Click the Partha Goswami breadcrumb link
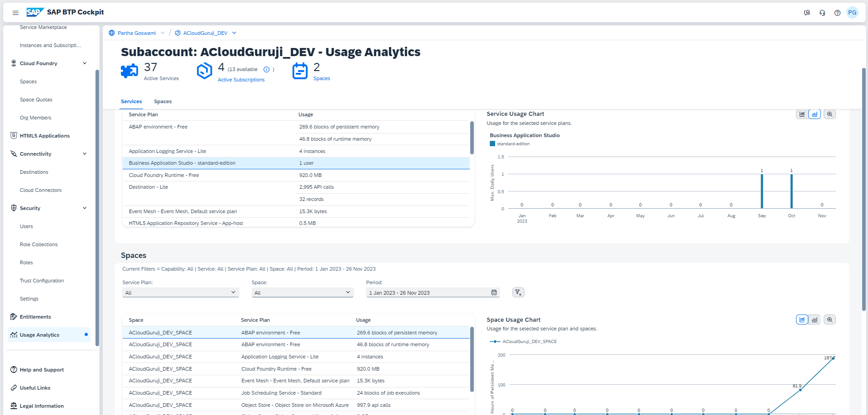 click(137, 33)
